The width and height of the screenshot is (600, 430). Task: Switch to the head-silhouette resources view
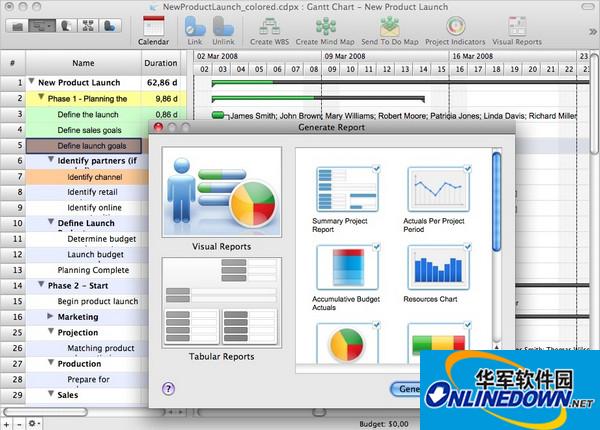66,26
